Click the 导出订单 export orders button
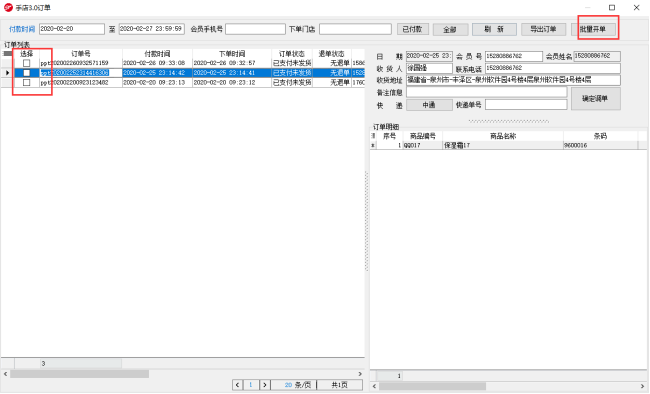The image size is (650, 394). 543,29
